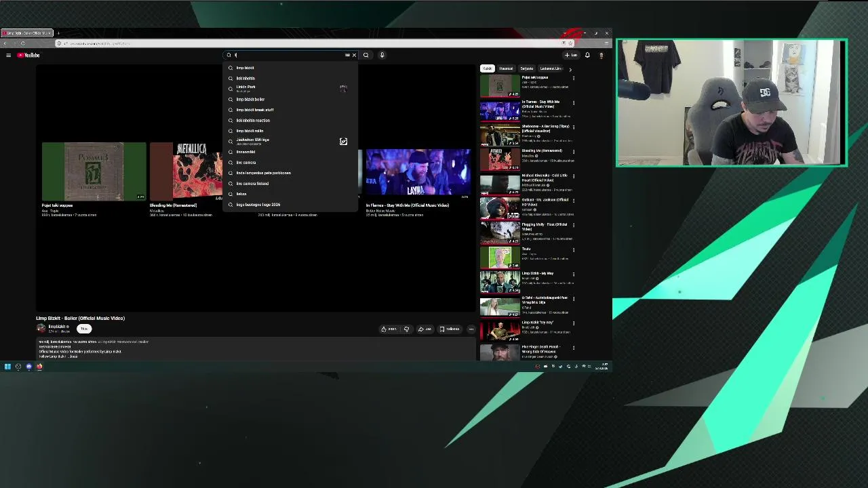Choose the 'Linkin Park' search suggestion
868x488 pixels.
290,88
